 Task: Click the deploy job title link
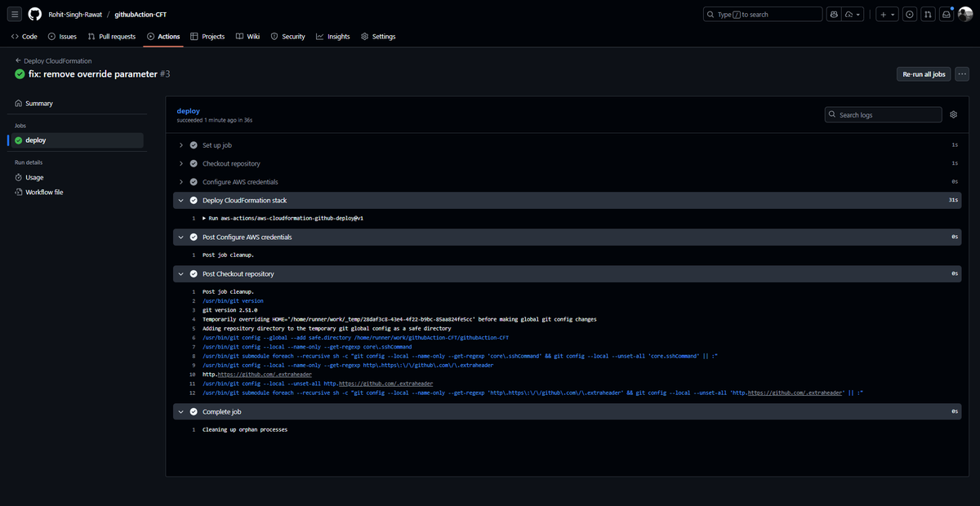click(188, 110)
